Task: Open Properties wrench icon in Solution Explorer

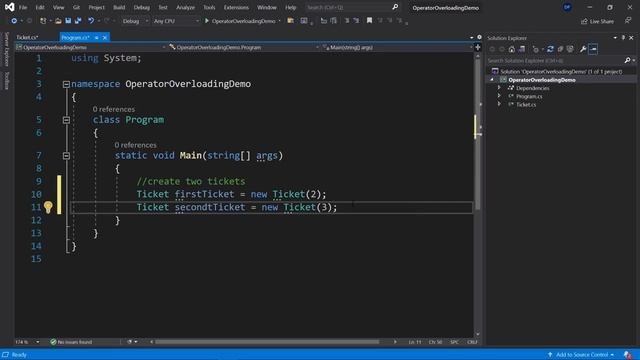Action: pos(583,49)
